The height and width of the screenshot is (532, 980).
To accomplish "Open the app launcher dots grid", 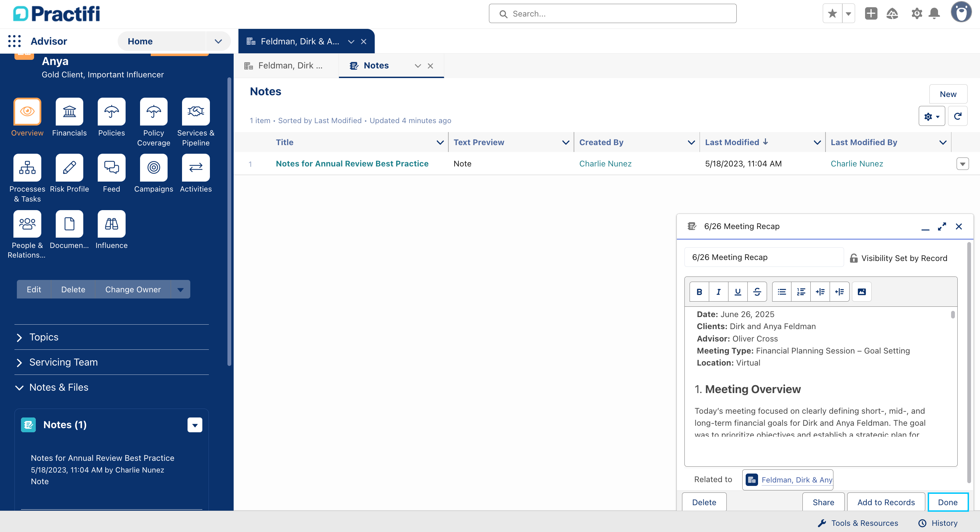I will click(x=14, y=41).
